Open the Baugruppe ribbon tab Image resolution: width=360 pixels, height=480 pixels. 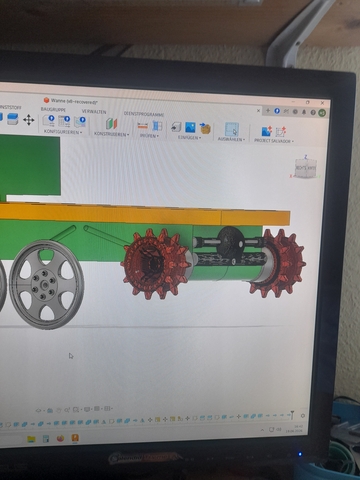pyautogui.click(x=53, y=109)
